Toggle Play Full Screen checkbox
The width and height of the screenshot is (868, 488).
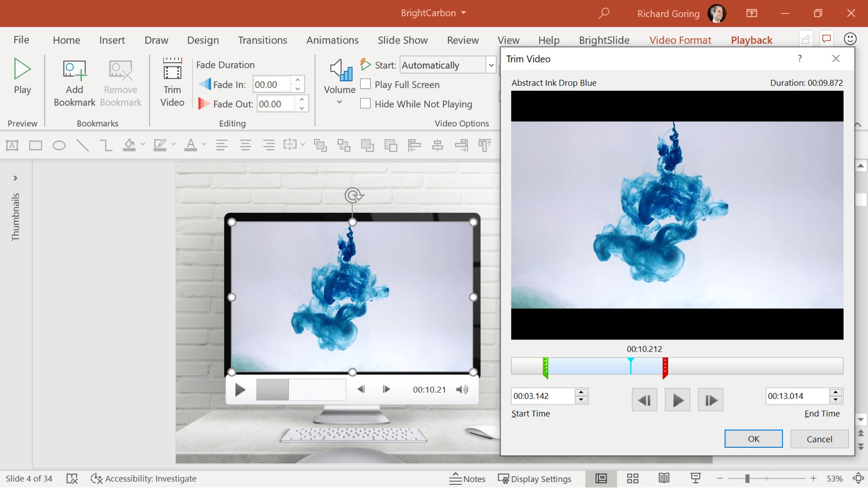(x=366, y=84)
